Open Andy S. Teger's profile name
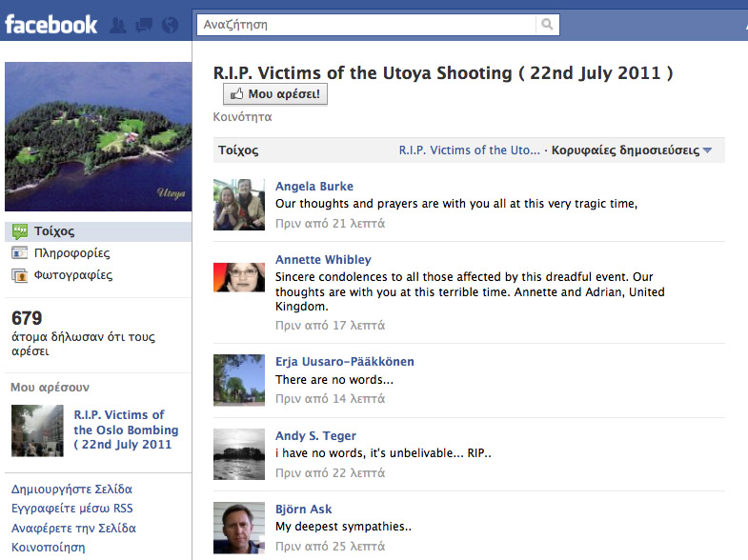This screenshot has width=748, height=560. [x=315, y=436]
